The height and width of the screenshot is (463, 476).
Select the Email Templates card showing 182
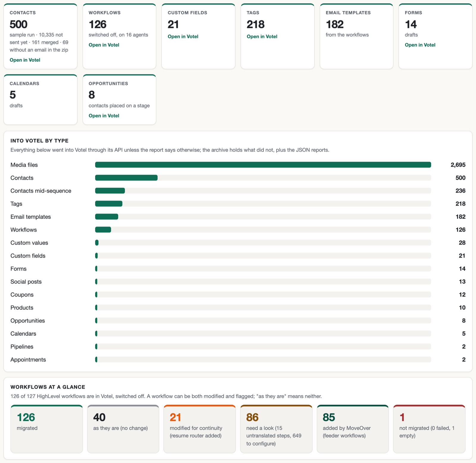click(x=356, y=36)
